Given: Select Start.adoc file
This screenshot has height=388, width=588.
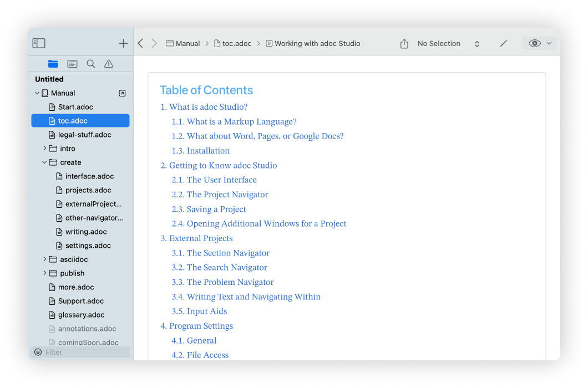Looking at the screenshot, I should pos(80,107).
